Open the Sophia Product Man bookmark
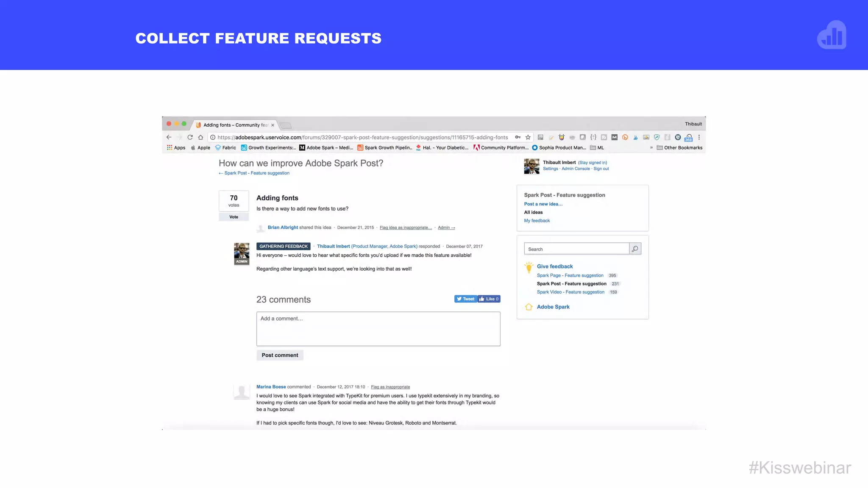This screenshot has height=488, width=868. (559, 148)
